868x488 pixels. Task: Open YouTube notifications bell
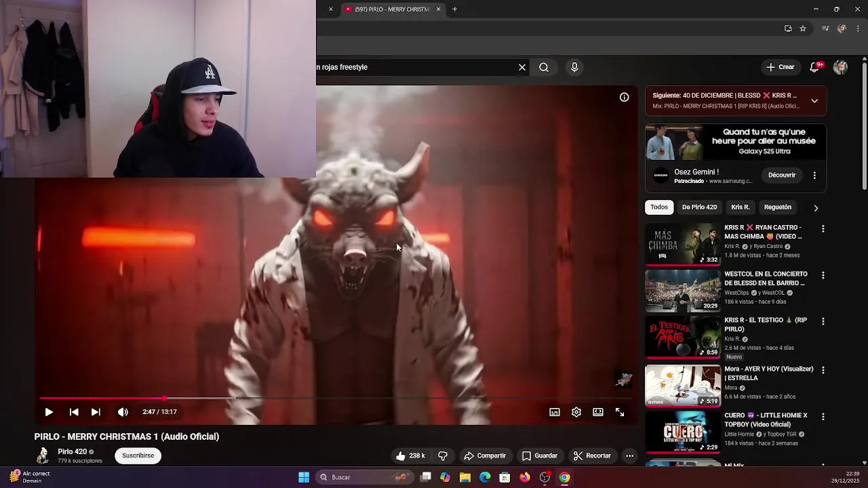tap(815, 67)
